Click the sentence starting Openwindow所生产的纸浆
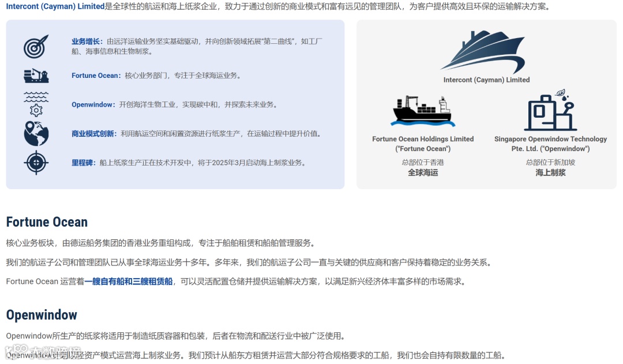Image resolution: width=623 pixels, height=364 pixels. pos(177,336)
